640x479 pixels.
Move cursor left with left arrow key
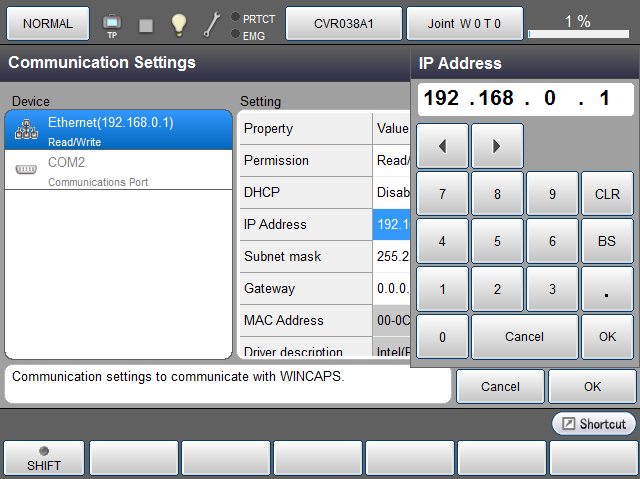click(x=441, y=146)
